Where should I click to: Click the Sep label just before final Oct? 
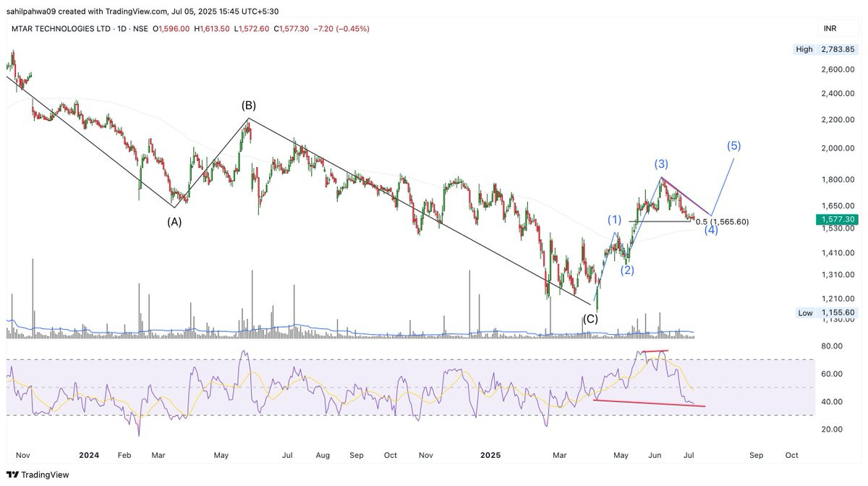(x=757, y=456)
